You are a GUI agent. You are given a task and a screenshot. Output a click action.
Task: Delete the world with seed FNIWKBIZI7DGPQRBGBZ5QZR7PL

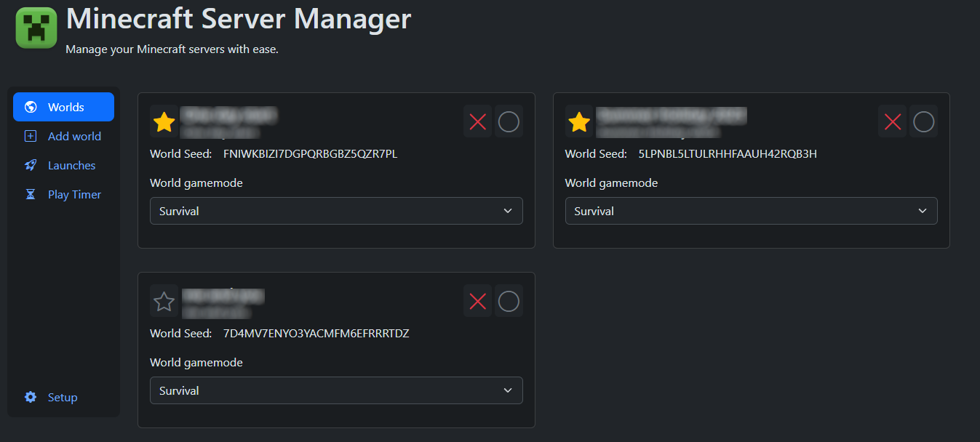coord(477,121)
